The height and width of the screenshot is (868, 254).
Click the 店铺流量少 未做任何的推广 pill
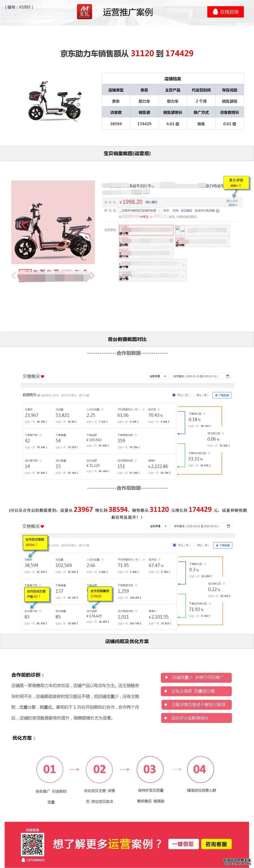(196, 677)
